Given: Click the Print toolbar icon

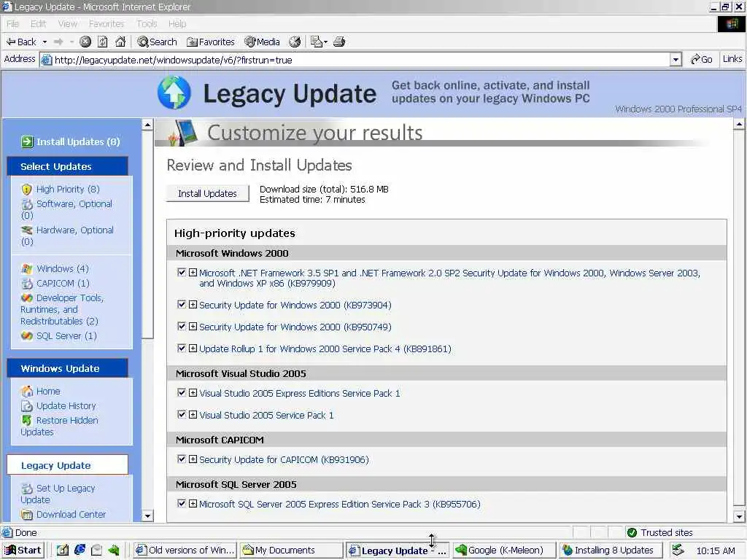Looking at the screenshot, I should point(339,42).
